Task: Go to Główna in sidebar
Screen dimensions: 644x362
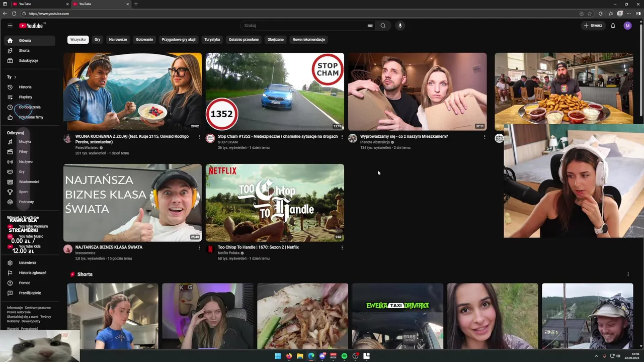Action: click(30, 40)
